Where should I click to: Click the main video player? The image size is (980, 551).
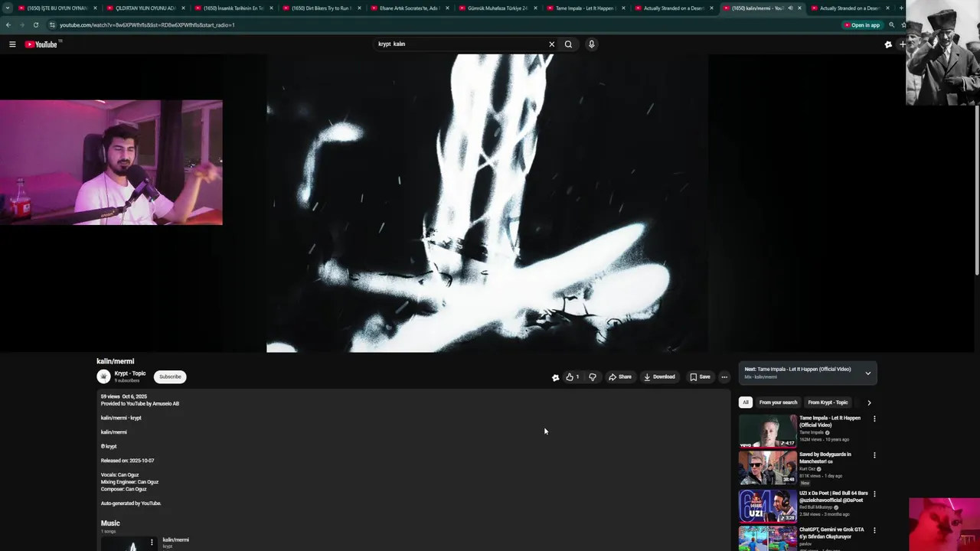coord(487,203)
